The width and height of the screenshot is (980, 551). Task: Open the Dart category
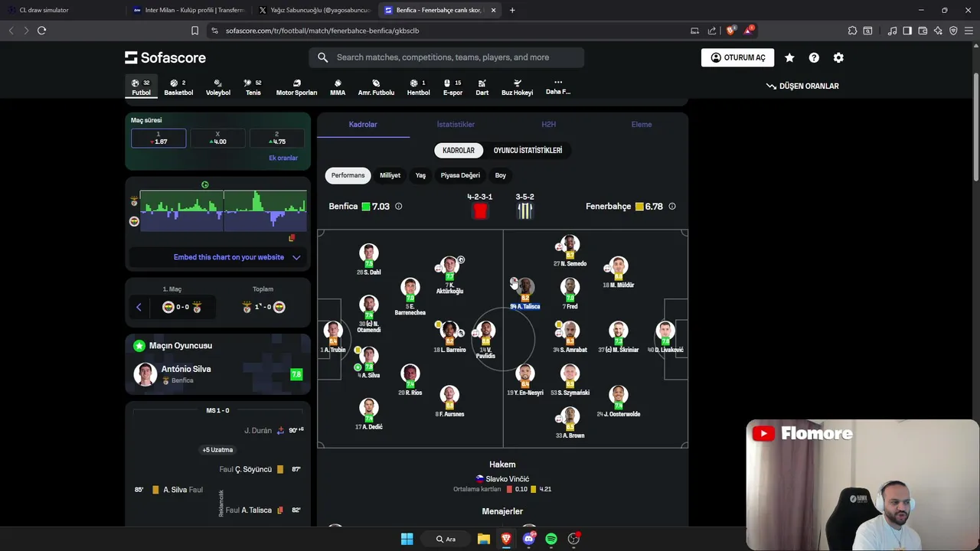coord(482,87)
